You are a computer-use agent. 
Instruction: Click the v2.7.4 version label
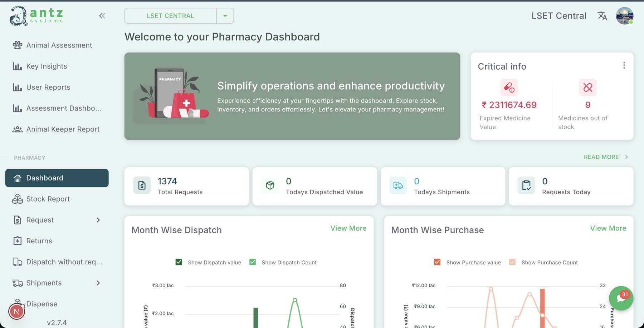(x=57, y=323)
